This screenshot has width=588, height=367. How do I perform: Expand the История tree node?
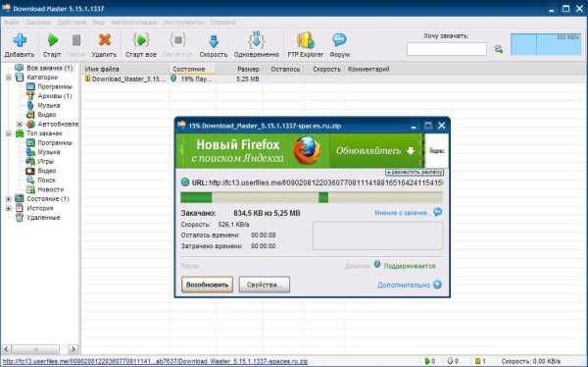8,208
